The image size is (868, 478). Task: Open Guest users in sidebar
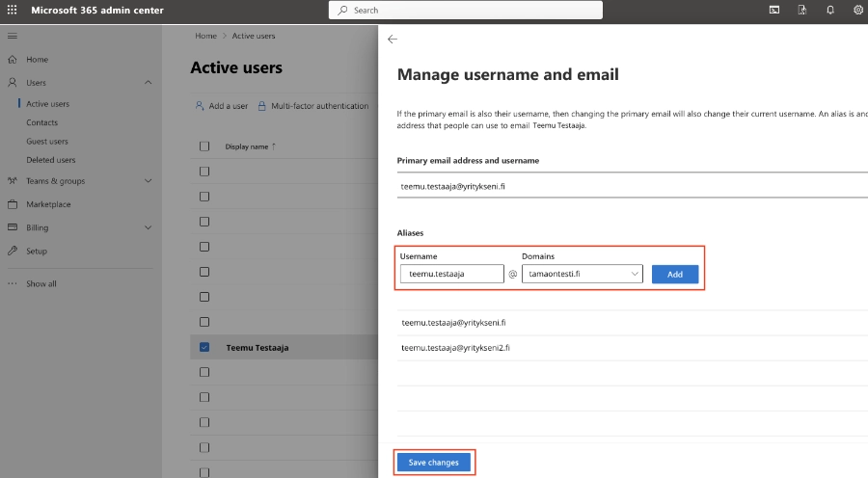[x=47, y=141]
